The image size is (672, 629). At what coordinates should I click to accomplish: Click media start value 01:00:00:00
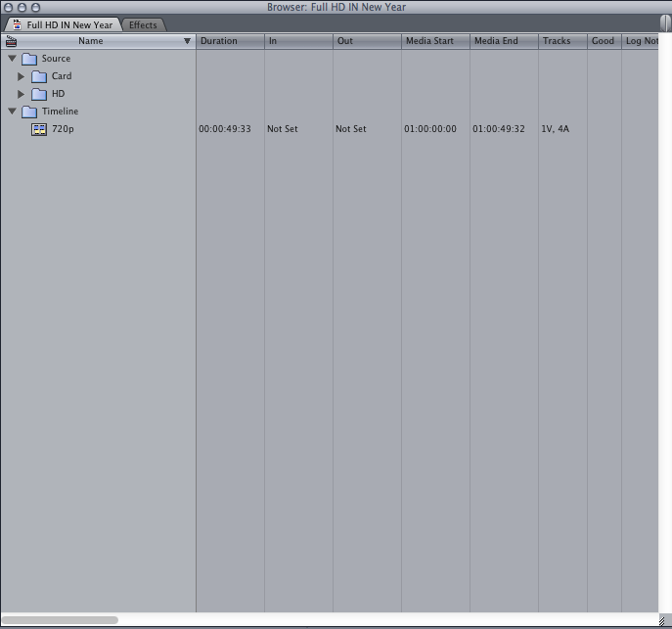(x=430, y=129)
